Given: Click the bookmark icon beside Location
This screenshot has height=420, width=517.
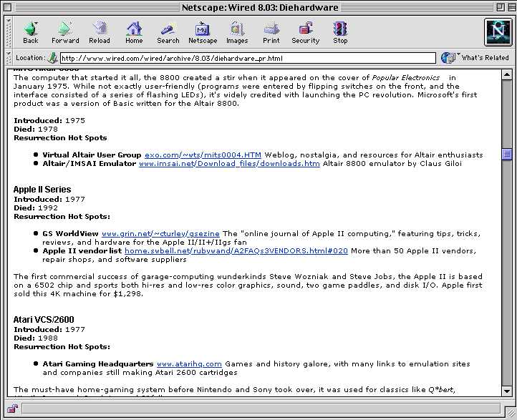Looking at the screenshot, I should [53, 58].
